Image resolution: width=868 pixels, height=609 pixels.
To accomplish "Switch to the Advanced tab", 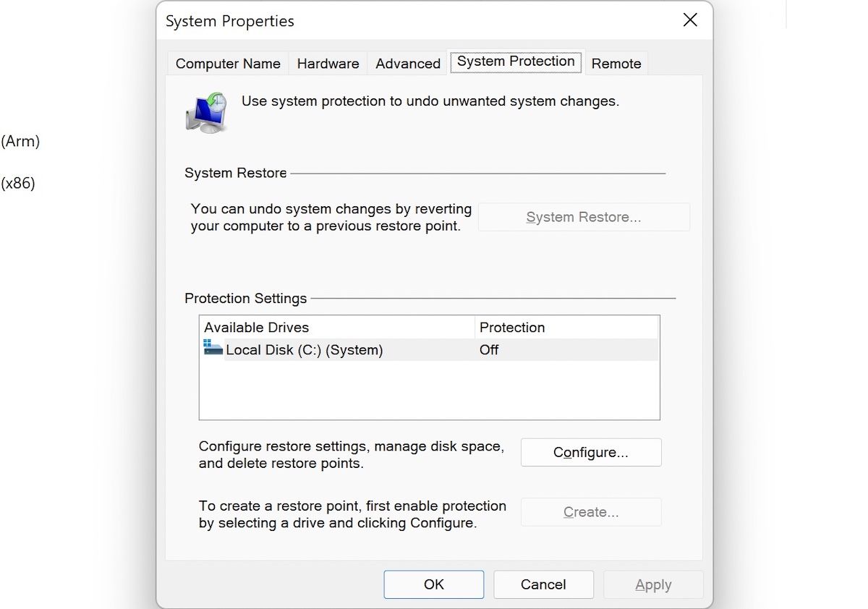I will (407, 64).
